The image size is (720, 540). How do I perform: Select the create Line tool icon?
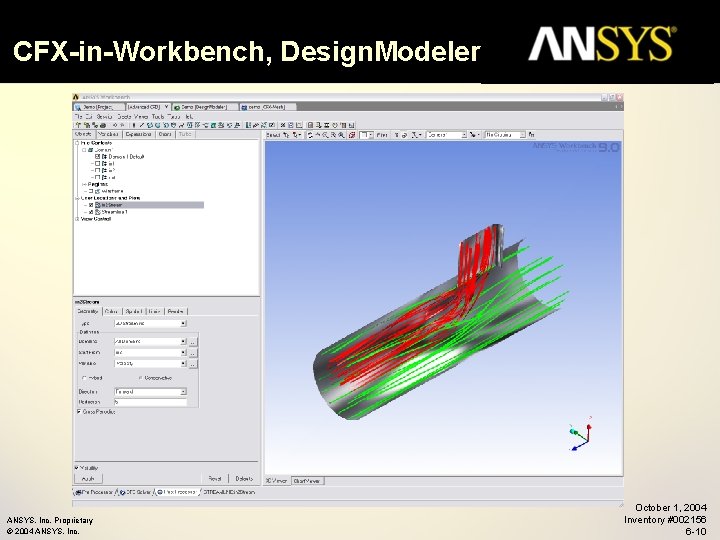pyautogui.click(x=141, y=125)
